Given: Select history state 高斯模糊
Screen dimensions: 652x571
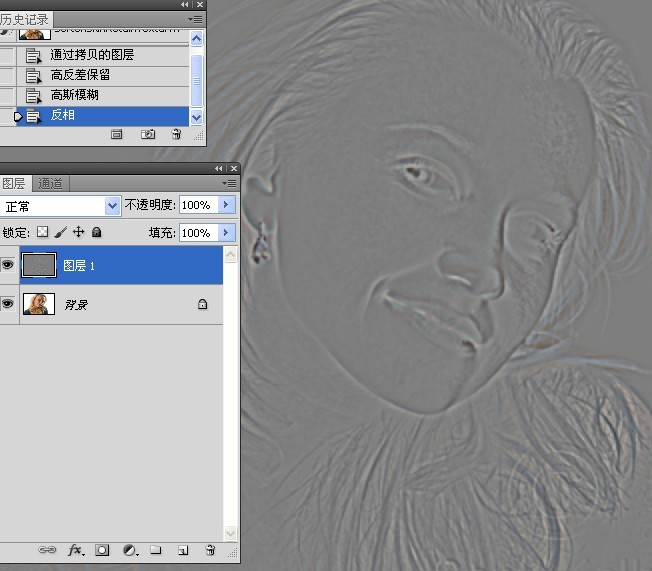Looking at the screenshot, I should pos(103,96).
